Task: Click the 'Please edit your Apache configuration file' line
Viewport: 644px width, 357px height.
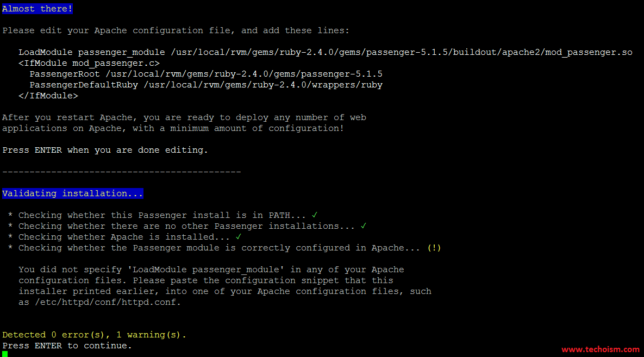Action: [176, 31]
